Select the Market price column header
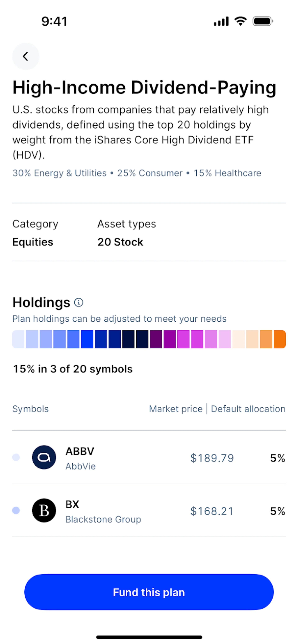Screen dimensions: 298x644 coord(176,409)
